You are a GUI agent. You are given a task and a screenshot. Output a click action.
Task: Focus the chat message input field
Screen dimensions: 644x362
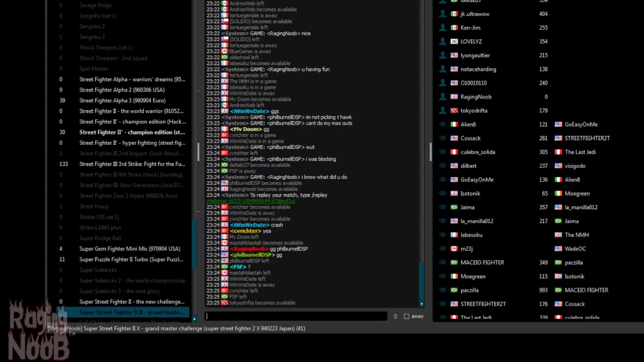296,316
